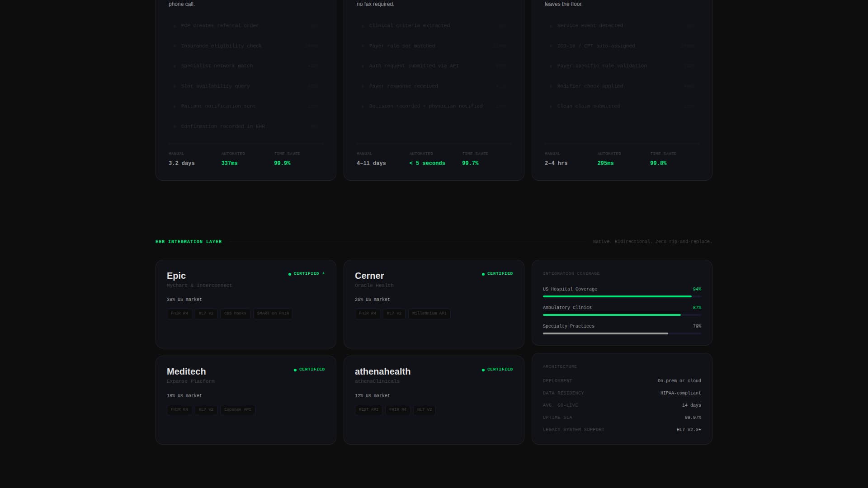Click the 'PCP creates referral order' step
This screenshot has height=488, width=868.
coord(220,26)
